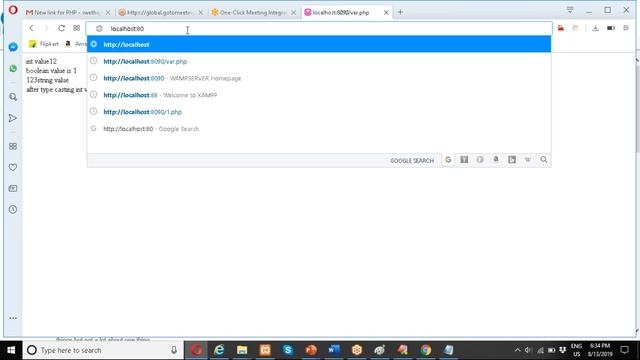The image size is (640, 360).
Task: Click the clock showing 6:34 PM
Action: coord(600,350)
